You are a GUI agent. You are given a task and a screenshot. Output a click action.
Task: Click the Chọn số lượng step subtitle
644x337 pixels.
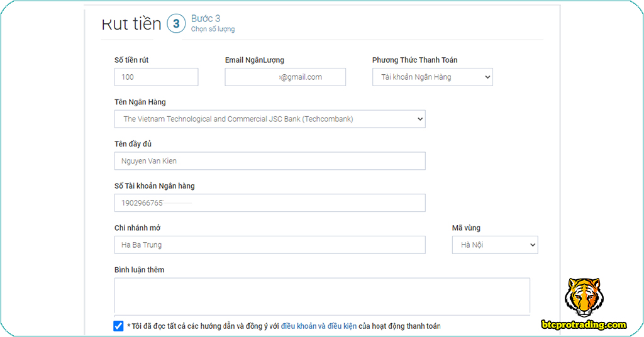213,30
